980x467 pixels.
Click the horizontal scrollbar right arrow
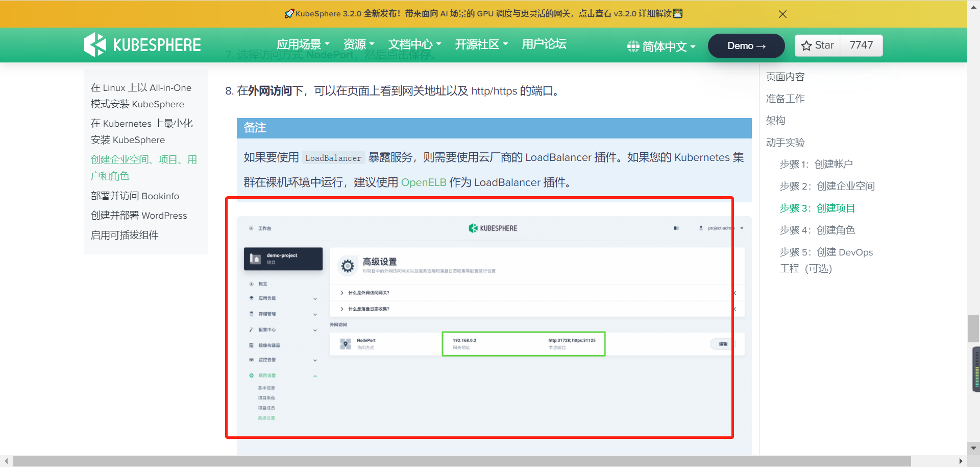961,461
